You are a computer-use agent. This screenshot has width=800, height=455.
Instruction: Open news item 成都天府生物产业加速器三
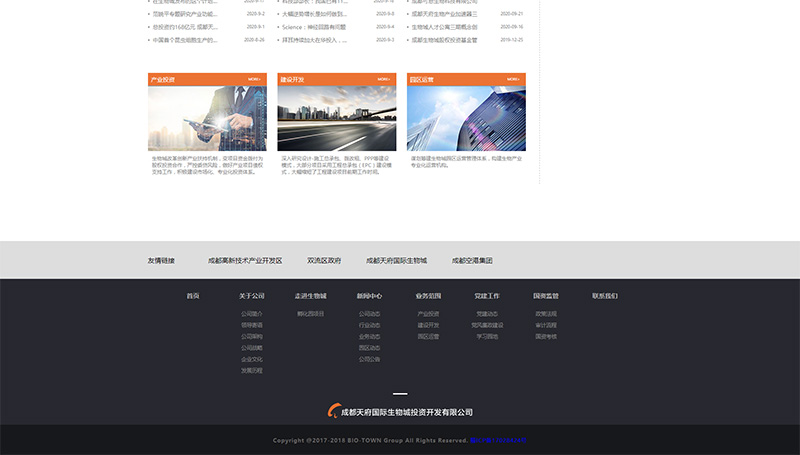tap(444, 14)
